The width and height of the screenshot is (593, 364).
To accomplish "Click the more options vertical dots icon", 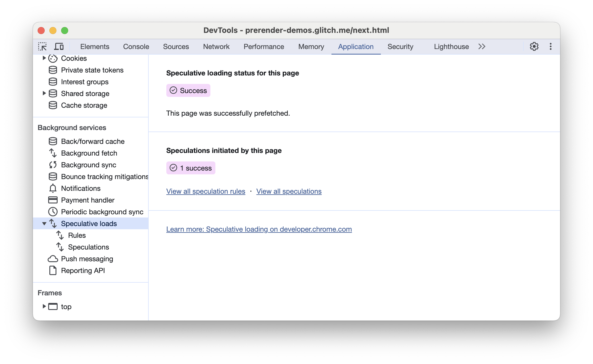I will tap(551, 46).
